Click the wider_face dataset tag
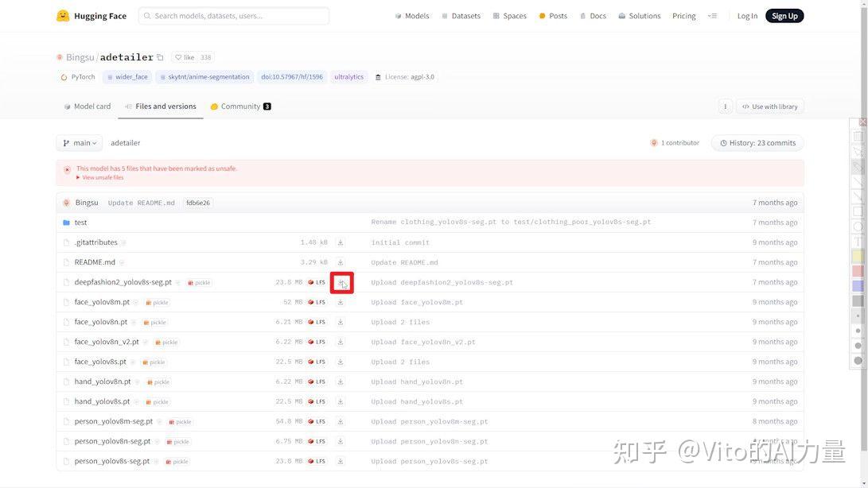Image resolution: width=868 pixels, height=488 pixels. [127, 77]
